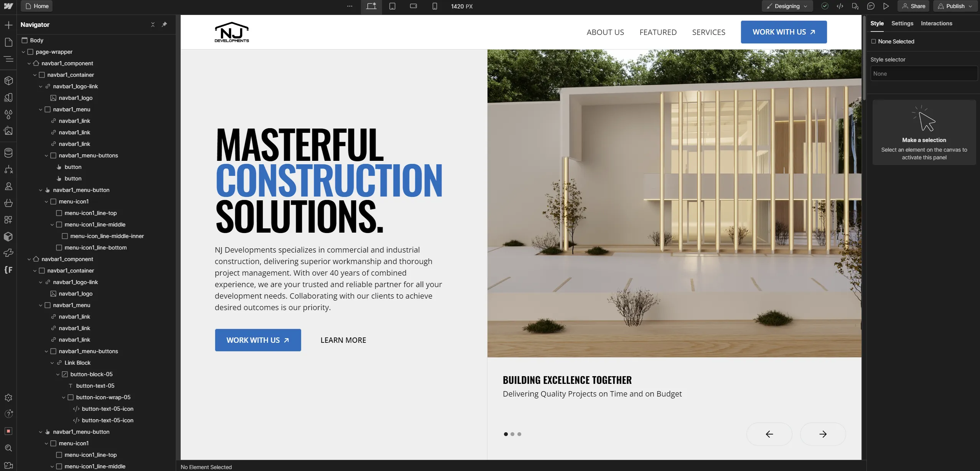The image size is (980, 471).
Task: Switch to the Settings tab
Action: point(902,23)
